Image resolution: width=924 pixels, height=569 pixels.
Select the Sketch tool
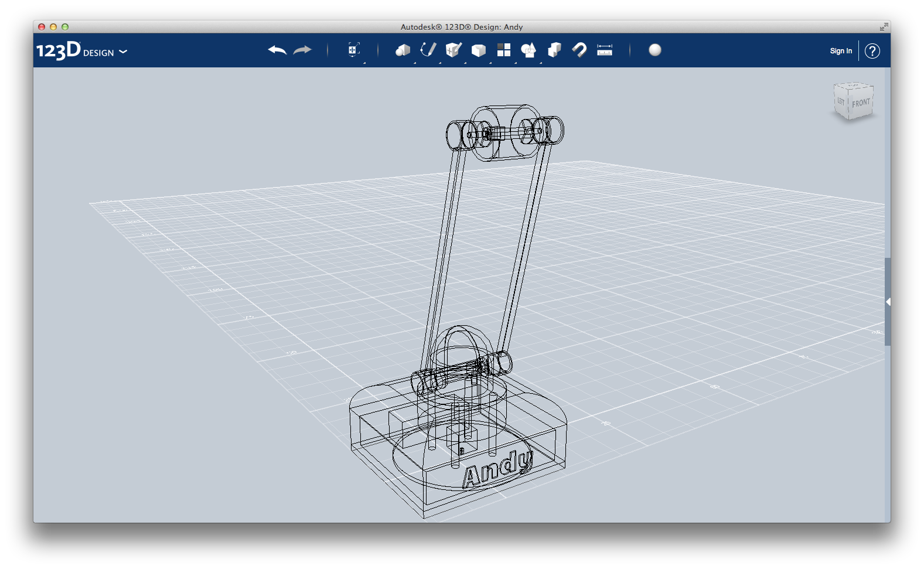coord(428,50)
